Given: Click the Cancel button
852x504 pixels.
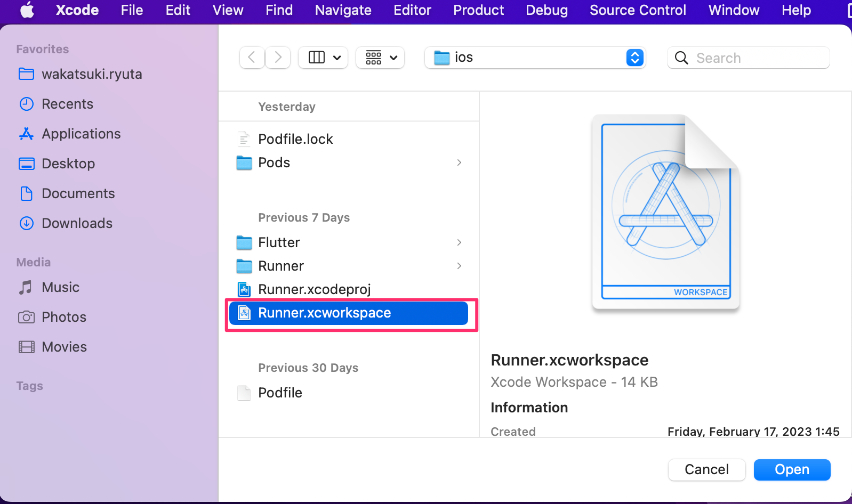Looking at the screenshot, I should pyautogui.click(x=706, y=469).
